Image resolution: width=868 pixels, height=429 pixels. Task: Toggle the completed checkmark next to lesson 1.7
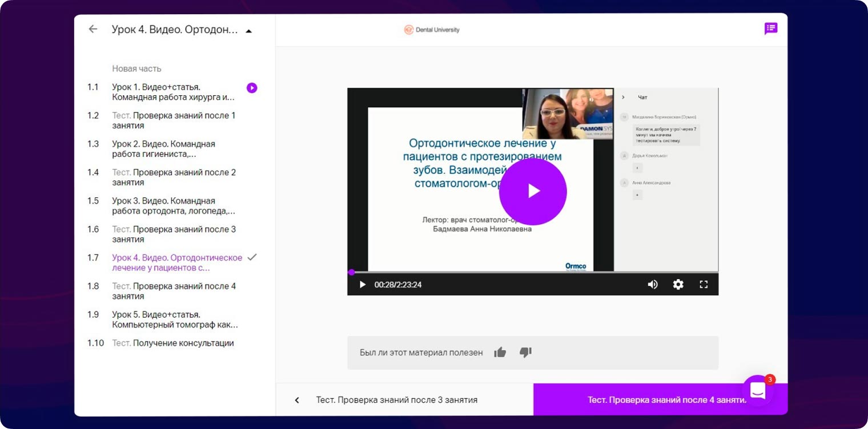click(x=252, y=257)
